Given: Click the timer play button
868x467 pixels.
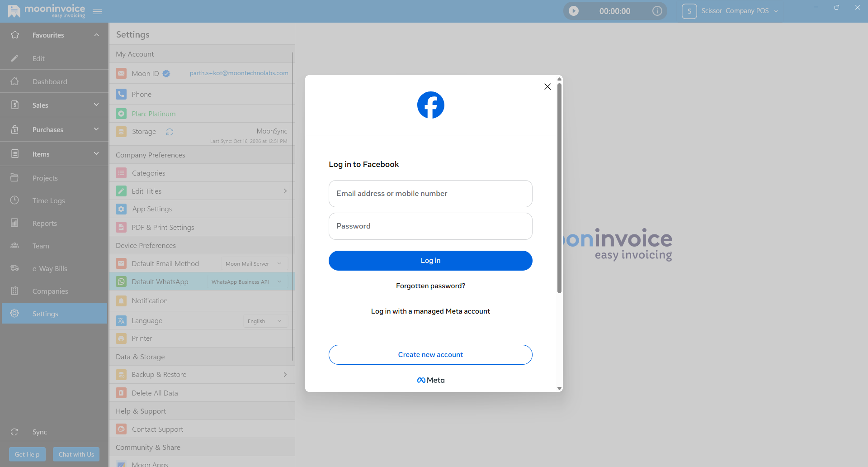Looking at the screenshot, I should (574, 11).
